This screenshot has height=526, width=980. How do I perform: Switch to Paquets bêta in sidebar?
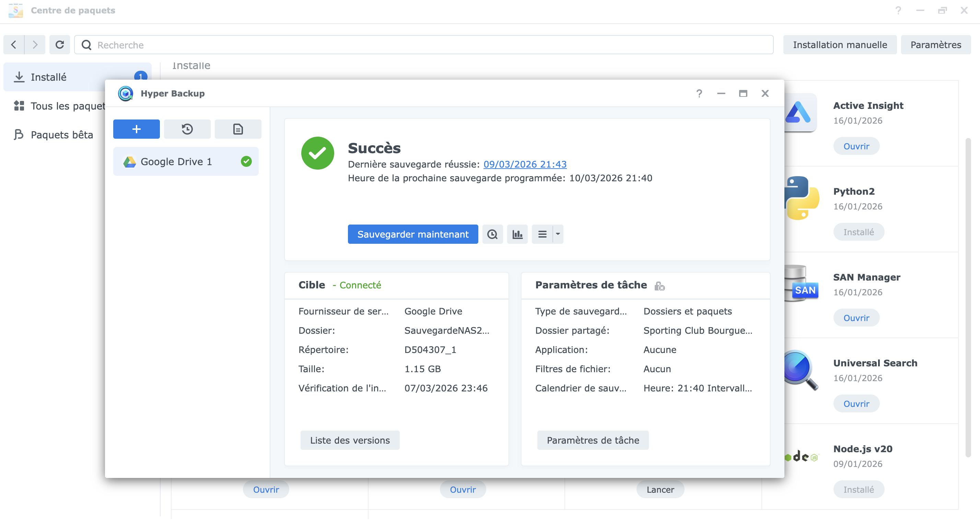62,135
